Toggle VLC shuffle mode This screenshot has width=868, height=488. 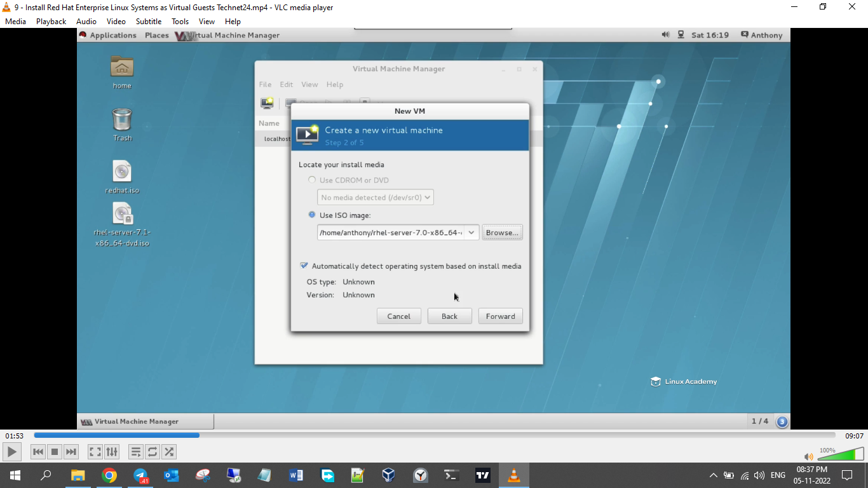(x=169, y=452)
